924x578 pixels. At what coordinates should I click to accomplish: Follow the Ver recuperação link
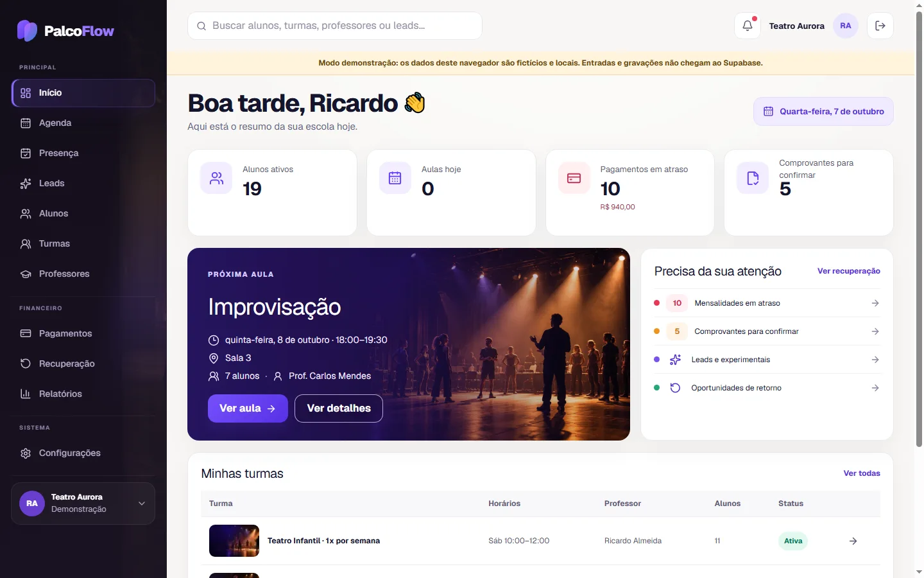[848, 271]
